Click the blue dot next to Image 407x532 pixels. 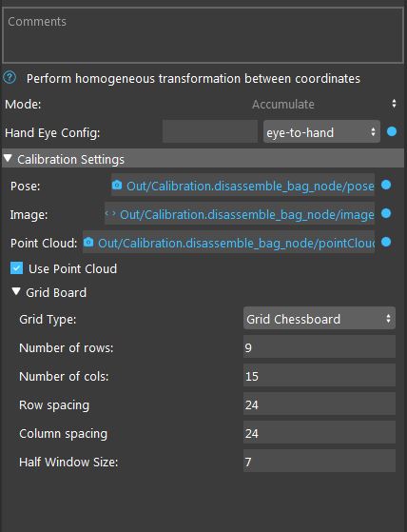[386, 213]
